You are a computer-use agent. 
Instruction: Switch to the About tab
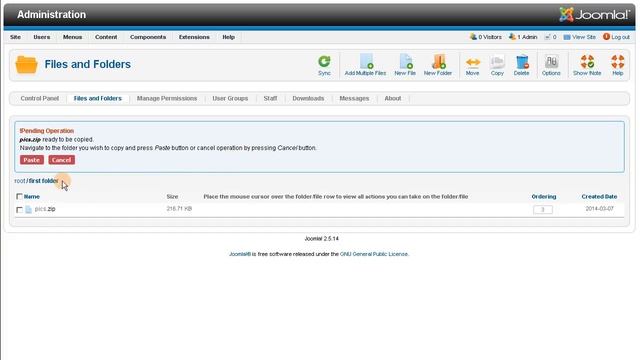tap(393, 98)
